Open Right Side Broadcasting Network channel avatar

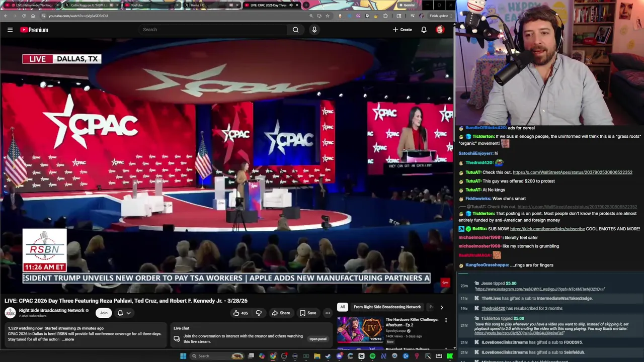[10, 313]
